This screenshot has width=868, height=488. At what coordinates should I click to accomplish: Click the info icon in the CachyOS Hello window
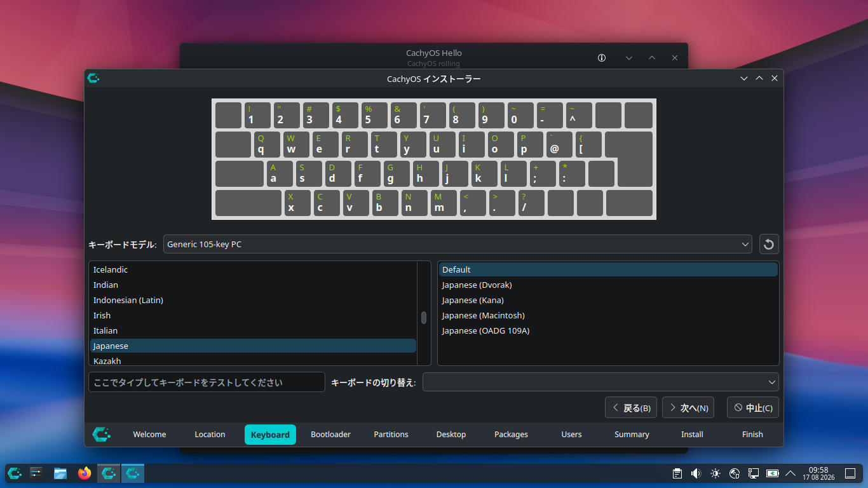tap(602, 58)
